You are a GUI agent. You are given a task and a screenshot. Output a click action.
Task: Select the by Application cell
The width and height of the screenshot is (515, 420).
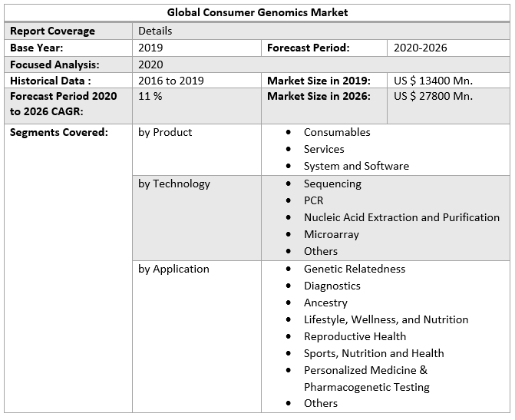(x=173, y=269)
